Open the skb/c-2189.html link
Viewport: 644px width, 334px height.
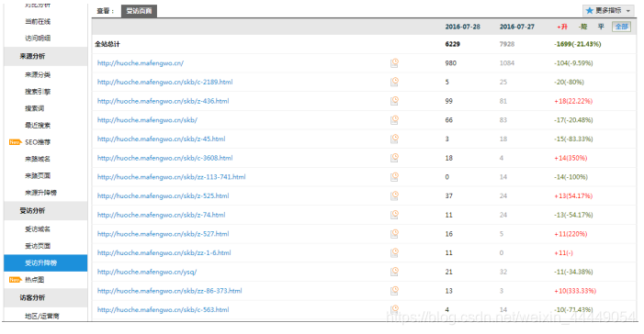click(x=165, y=82)
